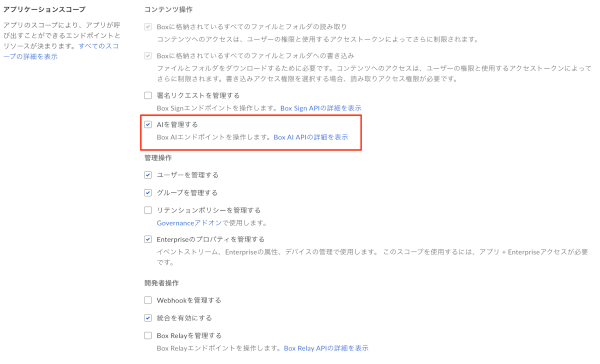This screenshot has width=600, height=364.
Task: Open Box Sign APIの詳細を表示 link
Action: point(320,108)
